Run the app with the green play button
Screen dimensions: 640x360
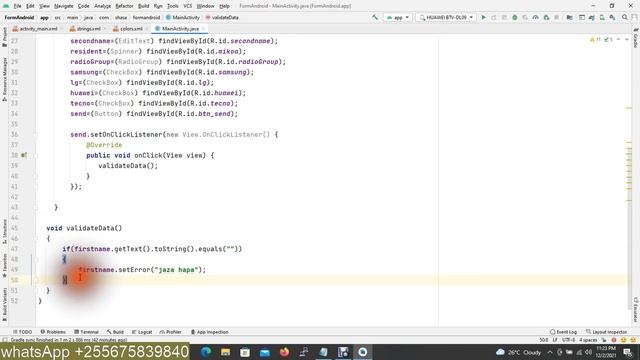click(x=484, y=18)
